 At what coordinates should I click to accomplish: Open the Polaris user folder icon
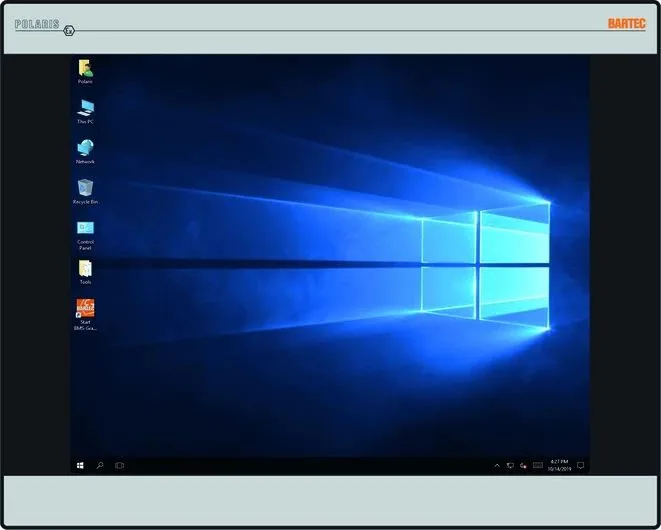point(85,68)
